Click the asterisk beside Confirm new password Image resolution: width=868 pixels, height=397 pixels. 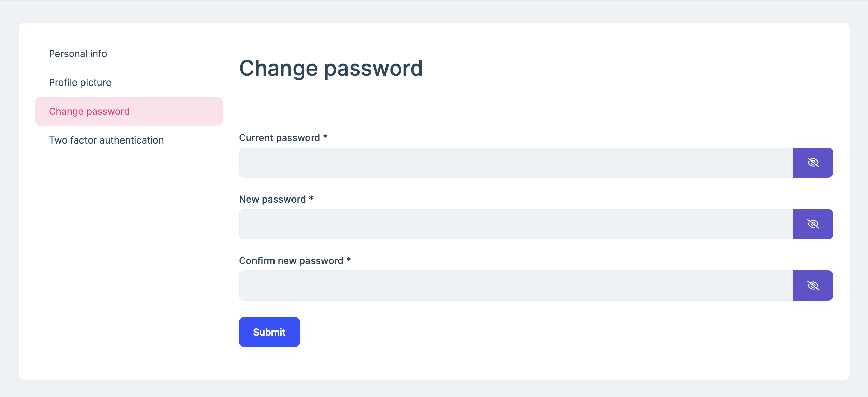pyautogui.click(x=348, y=260)
